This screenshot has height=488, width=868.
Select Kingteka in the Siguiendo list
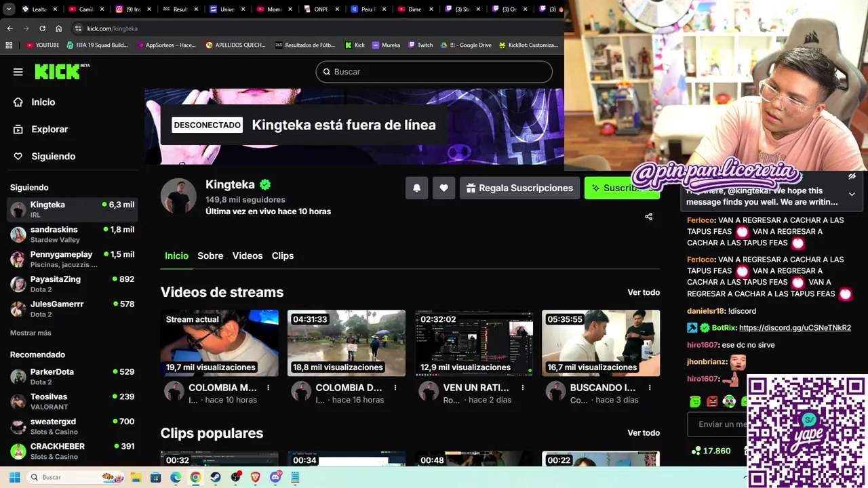(72, 209)
